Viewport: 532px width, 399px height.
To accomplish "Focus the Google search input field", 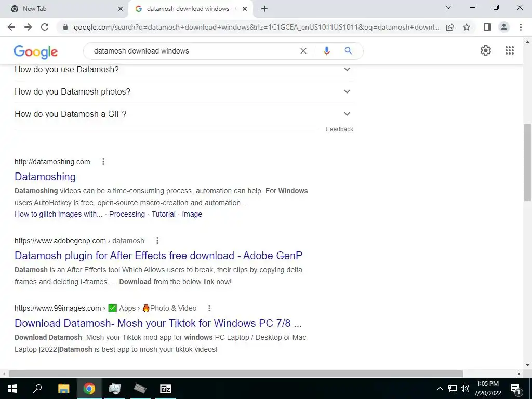I will click(x=193, y=51).
